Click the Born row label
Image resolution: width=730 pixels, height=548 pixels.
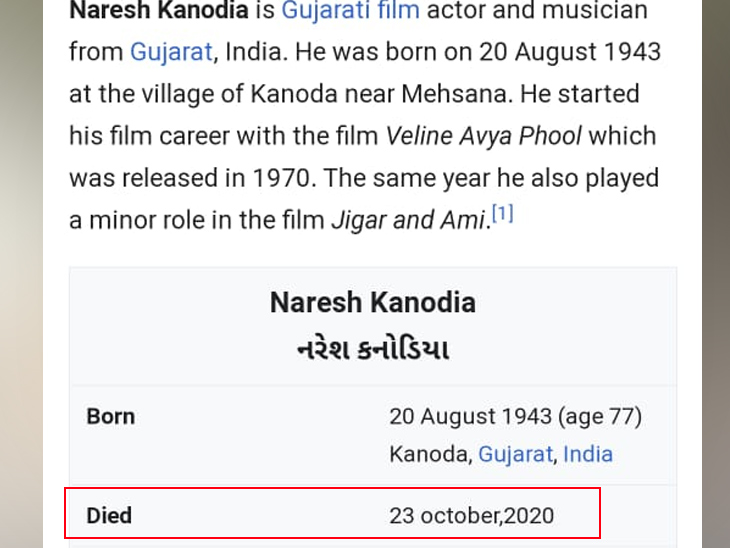[x=111, y=416]
